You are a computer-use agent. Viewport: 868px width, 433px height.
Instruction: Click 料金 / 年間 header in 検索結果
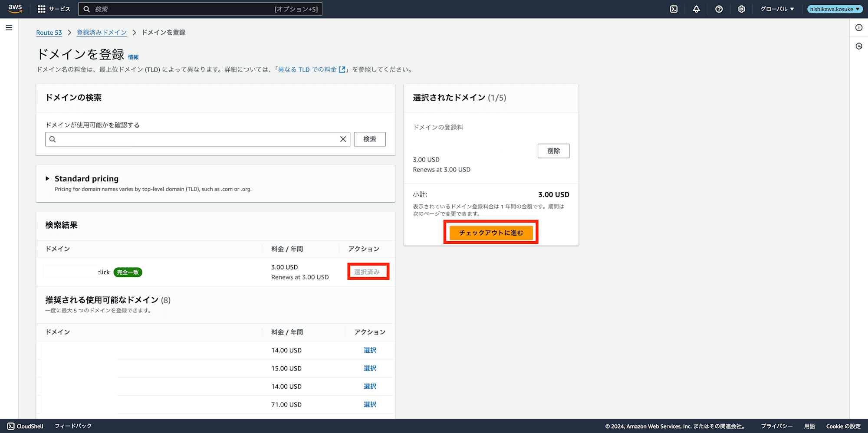click(287, 249)
